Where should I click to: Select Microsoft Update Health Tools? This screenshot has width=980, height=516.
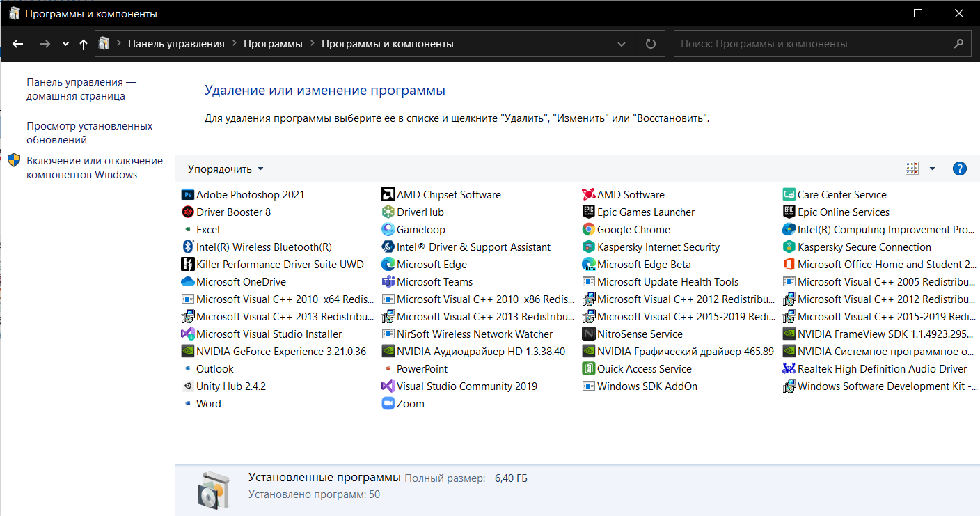coord(661,282)
